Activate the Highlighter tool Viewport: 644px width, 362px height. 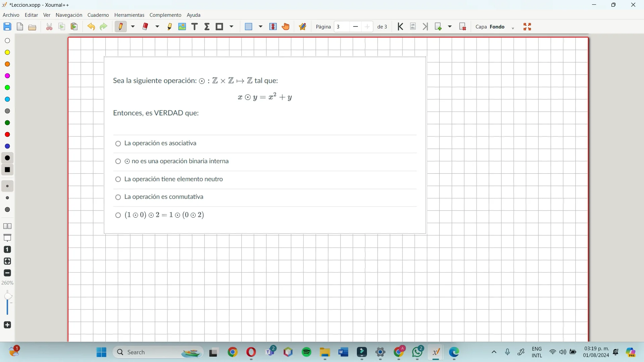(x=170, y=27)
